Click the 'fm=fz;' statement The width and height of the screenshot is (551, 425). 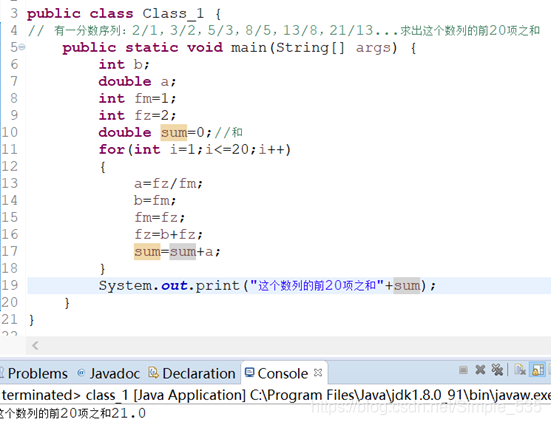pos(159,218)
